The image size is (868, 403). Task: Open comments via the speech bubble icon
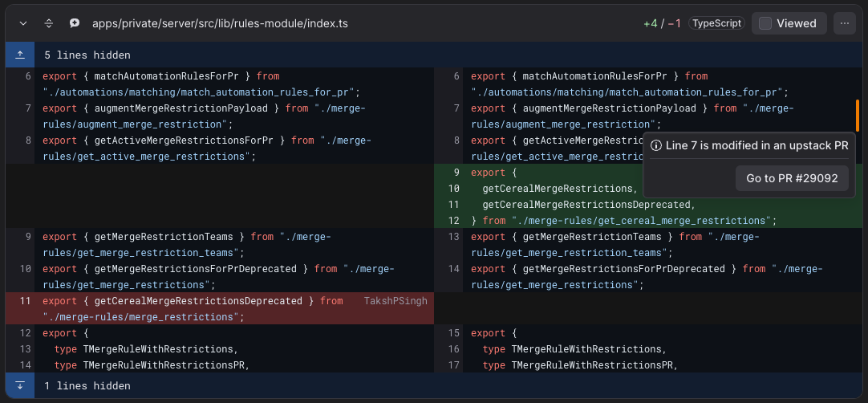(74, 23)
